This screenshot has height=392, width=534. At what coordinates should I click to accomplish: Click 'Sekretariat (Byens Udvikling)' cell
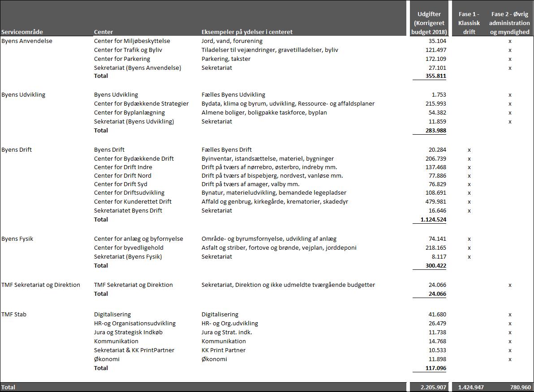pos(134,121)
